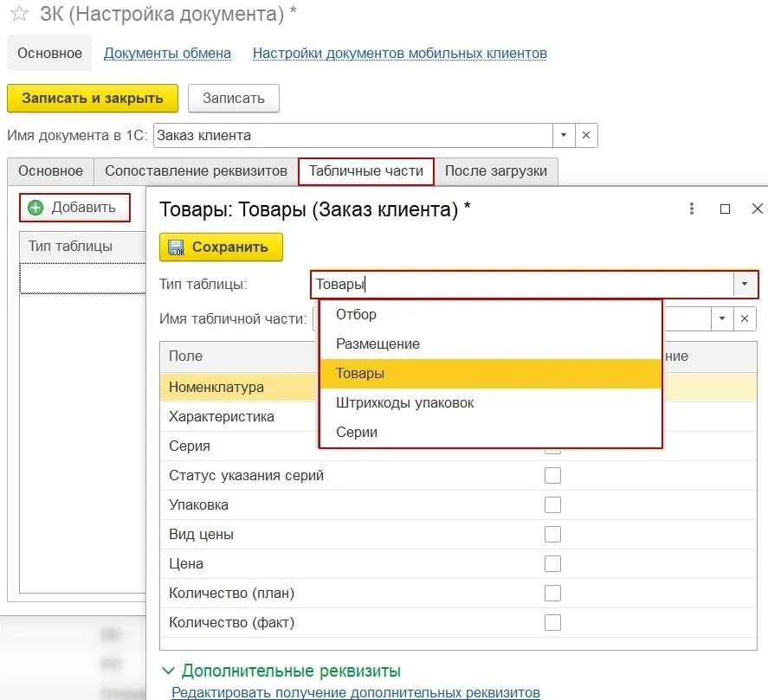Image resolution: width=768 pixels, height=700 pixels.
Task: Open Имя документа в 1С dropdown arrow
Action: (564, 135)
